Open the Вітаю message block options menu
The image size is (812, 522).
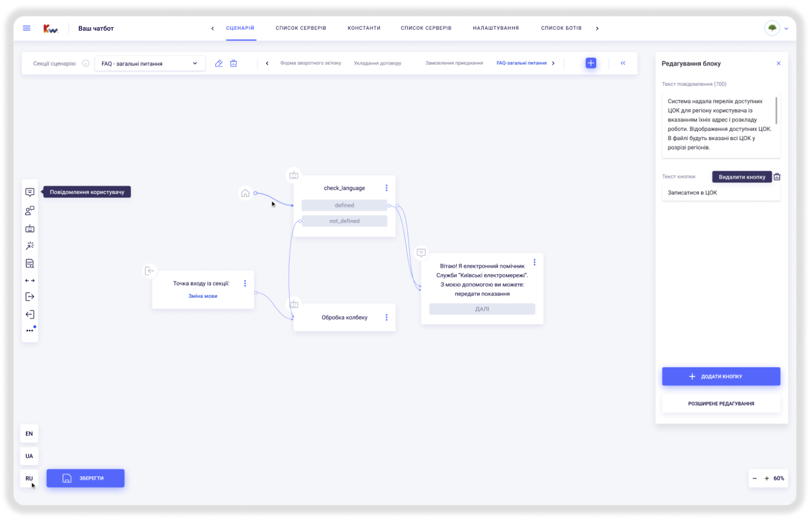coord(534,262)
